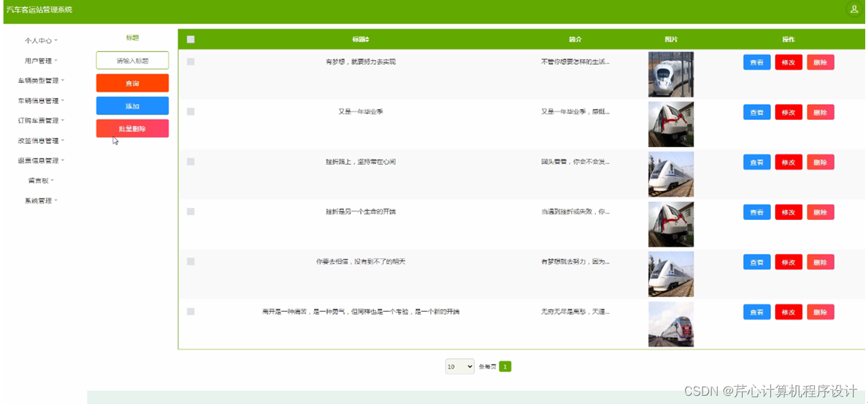Open the 订购车票管理 menu item
The width and height of the screenshot is (868, 404).
coord(38,120)
